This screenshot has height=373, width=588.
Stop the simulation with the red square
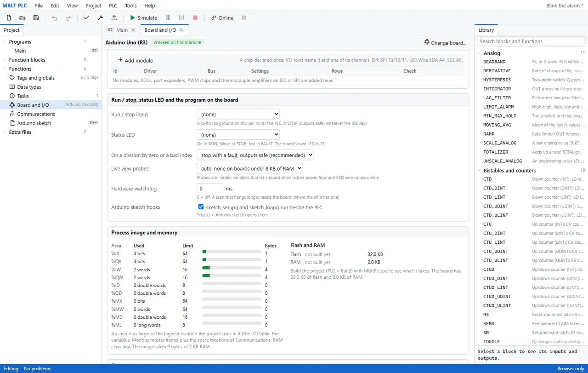(x=195, y=18)
